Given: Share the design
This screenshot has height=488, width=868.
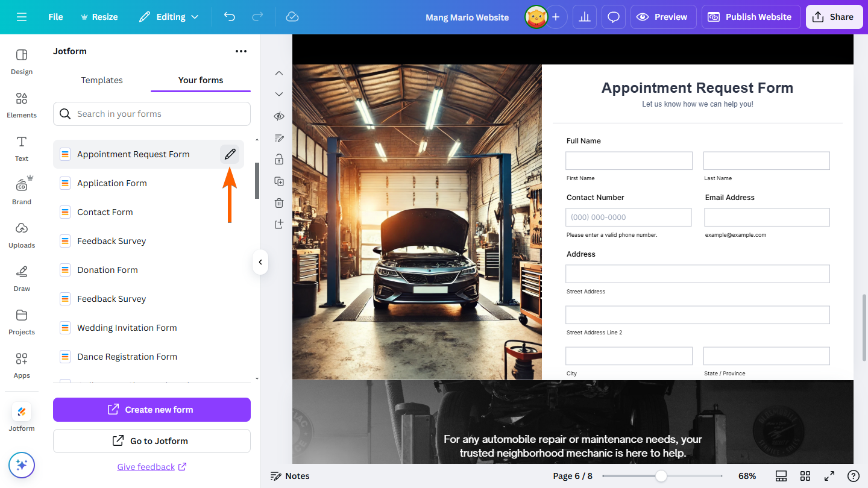Looking at the screenshot, I should coord(834,17).
